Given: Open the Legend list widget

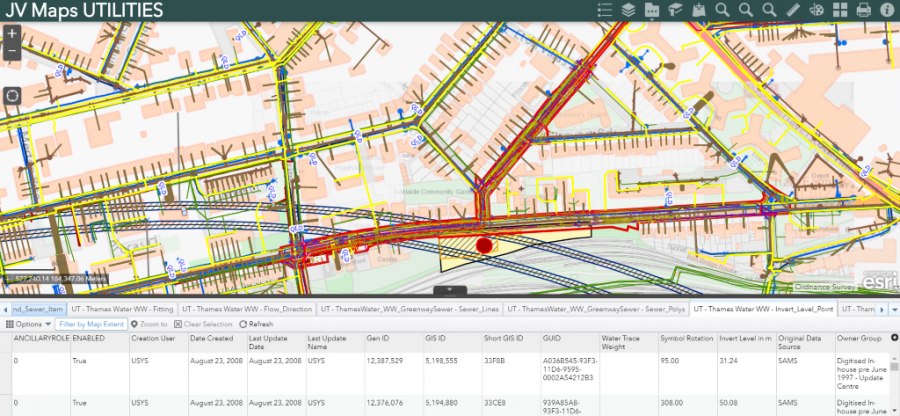Looking at the screenshot, I should point(604,10).
